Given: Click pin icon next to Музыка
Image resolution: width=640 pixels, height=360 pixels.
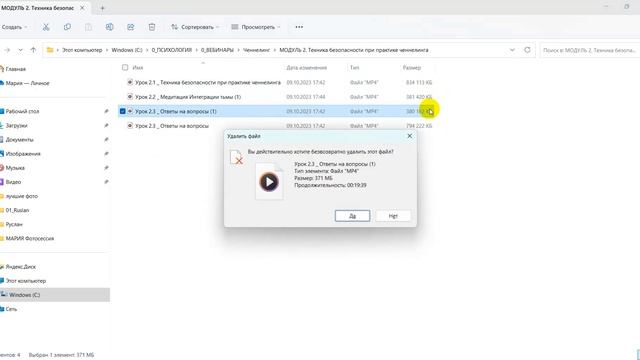Looking at the screenshot, I should (x=106, y=168).
